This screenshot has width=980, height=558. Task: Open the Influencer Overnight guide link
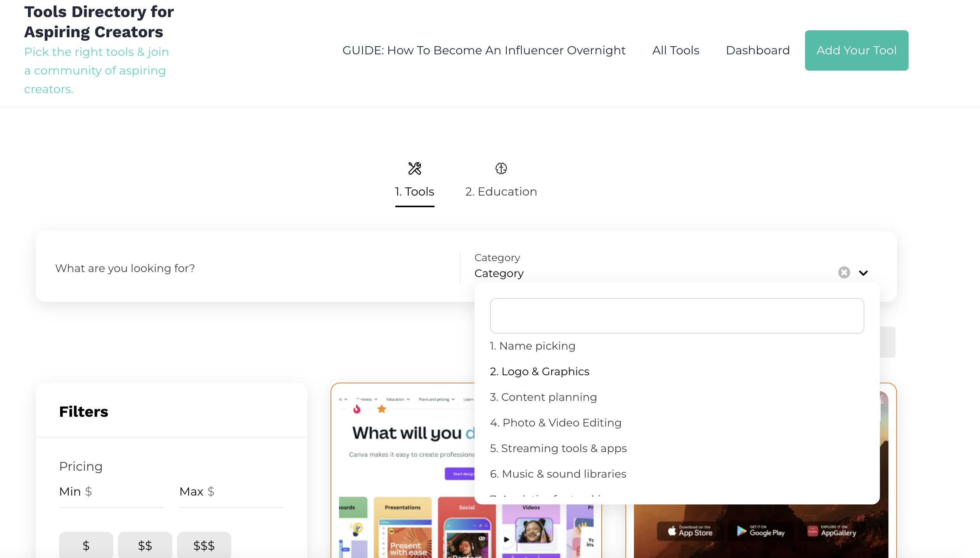tap(484, 50)
